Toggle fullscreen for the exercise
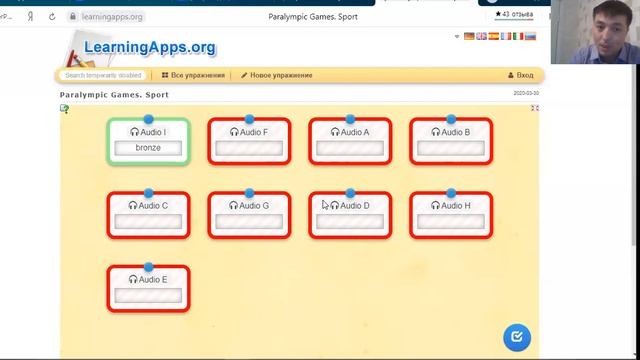The height and width of the screenshot is (360, 640). pos(535,108)
